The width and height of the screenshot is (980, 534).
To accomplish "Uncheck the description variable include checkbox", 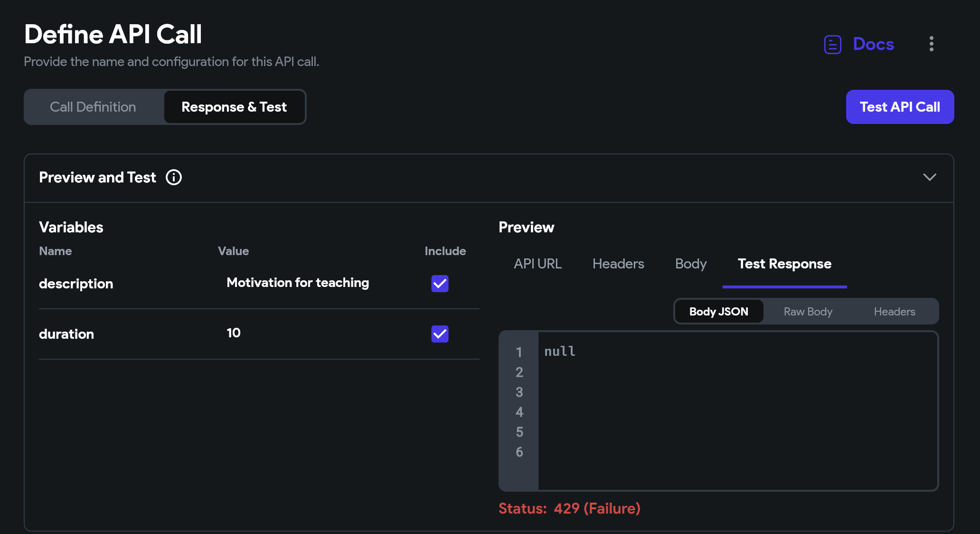I will pos(440,284).
